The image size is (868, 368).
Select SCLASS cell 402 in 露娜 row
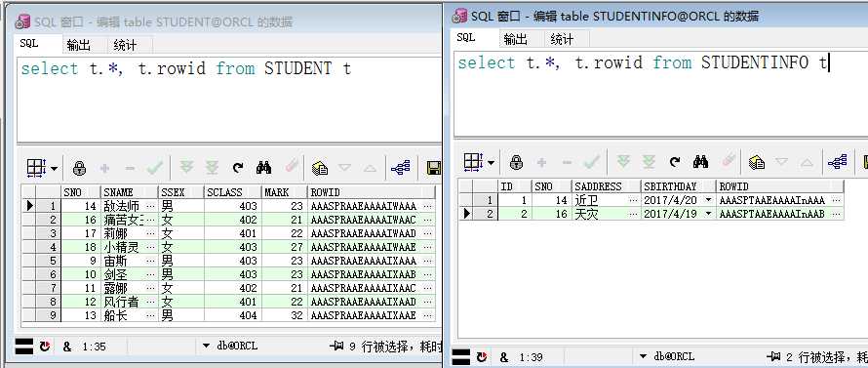pos(232,288)
